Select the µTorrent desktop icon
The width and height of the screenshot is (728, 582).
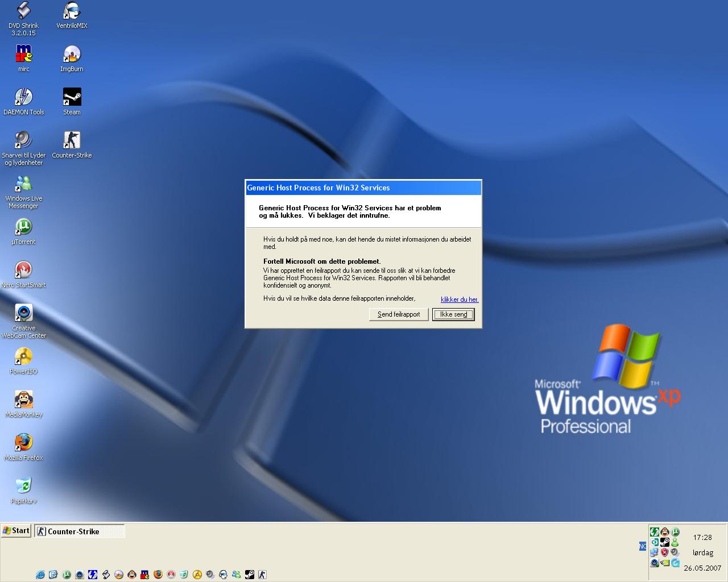click(23, 227)
